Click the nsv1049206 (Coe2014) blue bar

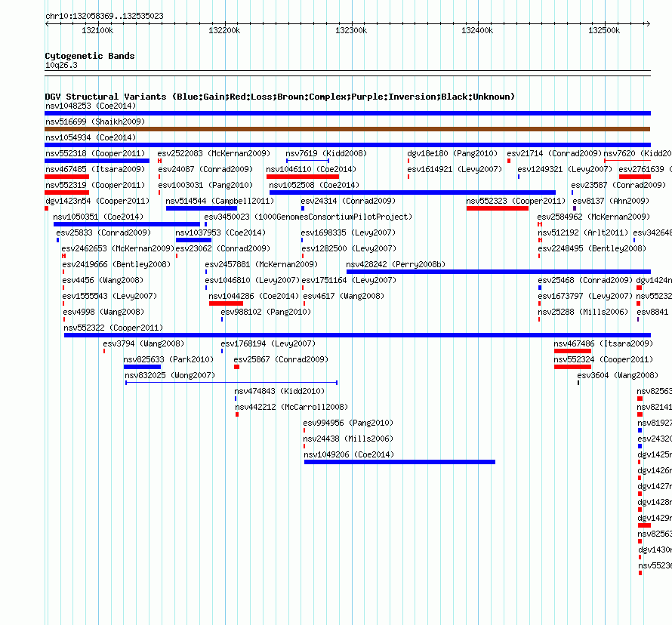[399, 462]
